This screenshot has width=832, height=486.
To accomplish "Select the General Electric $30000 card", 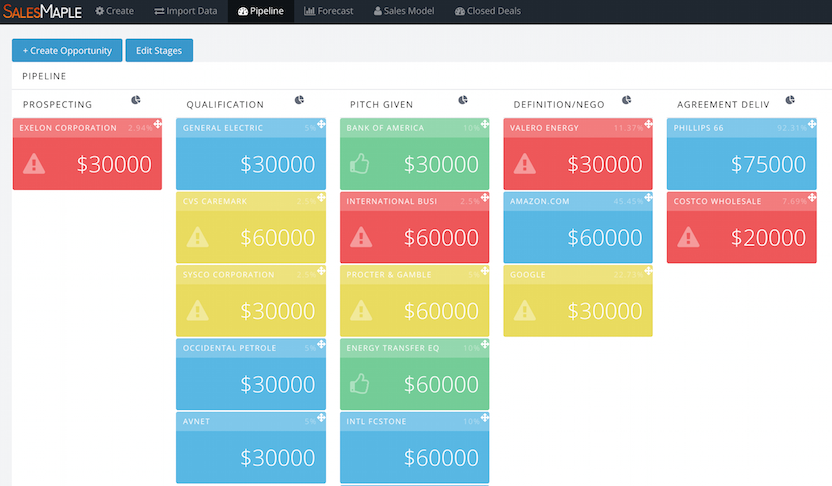I will point(250,155).
